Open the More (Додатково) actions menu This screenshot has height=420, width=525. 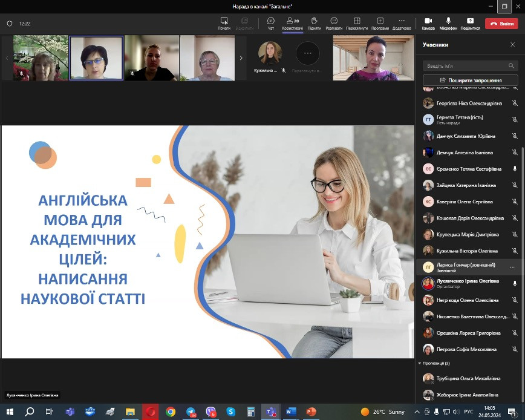pyautogui.click(x=402, y=21)
